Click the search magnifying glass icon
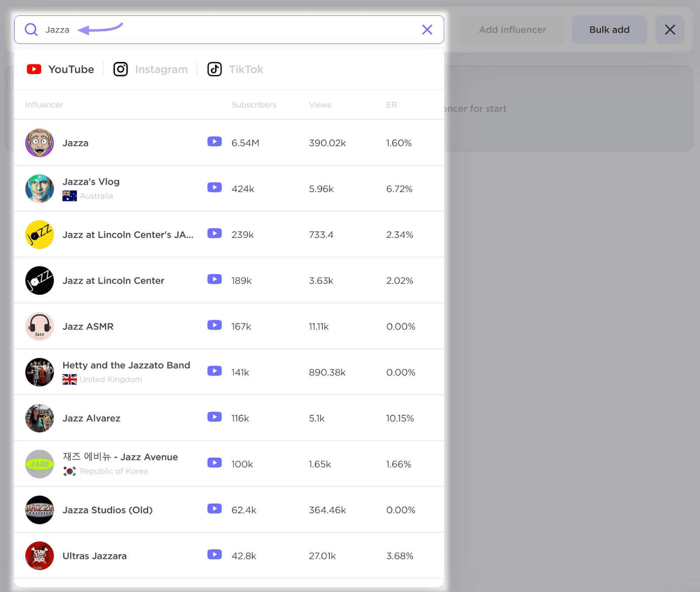The image size is (700, 592). (x=31, y=29)
